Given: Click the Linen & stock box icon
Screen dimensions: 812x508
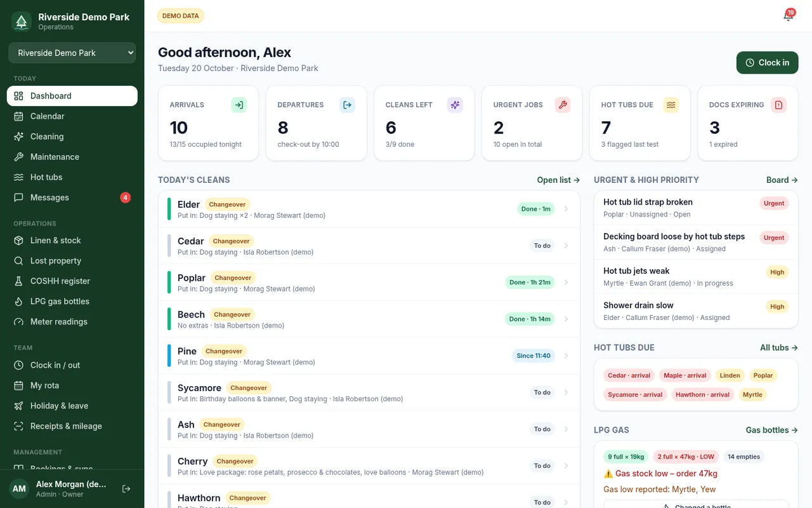Looking at the screenshot, I should (18, 240).
